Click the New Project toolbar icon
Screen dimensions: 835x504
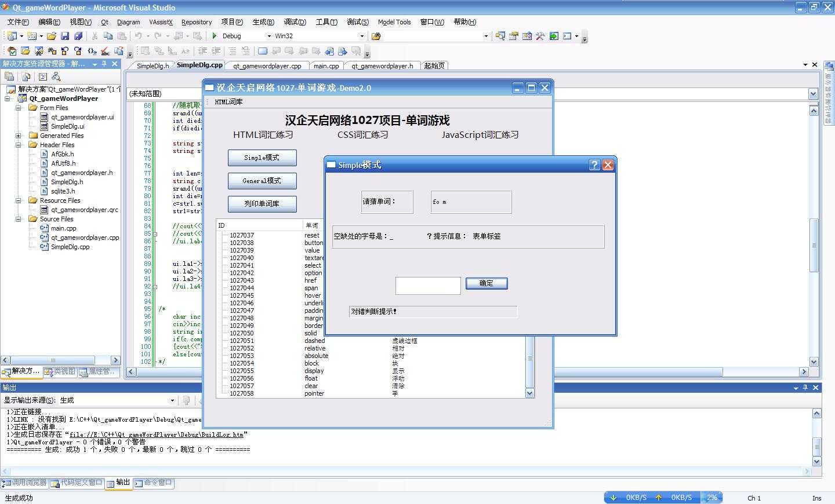pyautogui.click(x=12, y=36)
